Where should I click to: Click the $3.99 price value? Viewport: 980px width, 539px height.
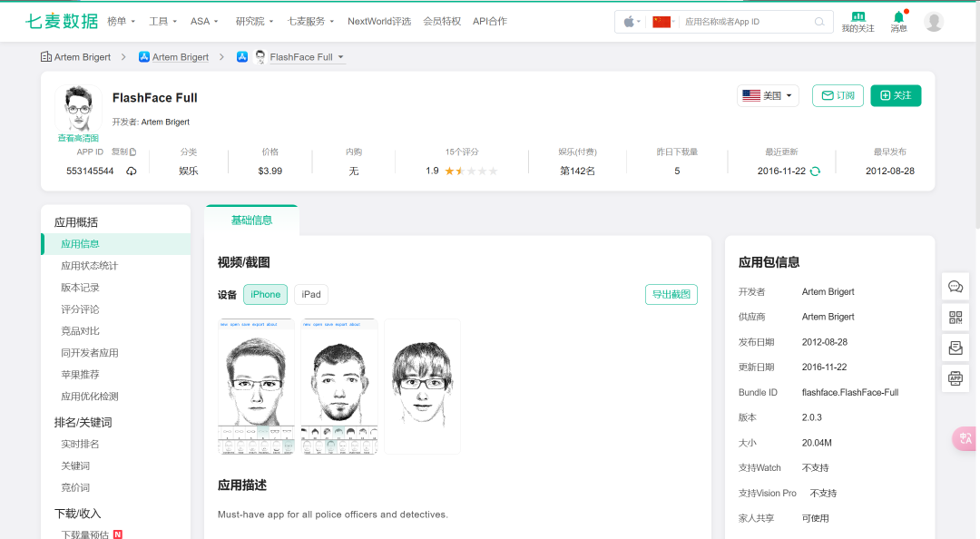(x=270, y=171)
